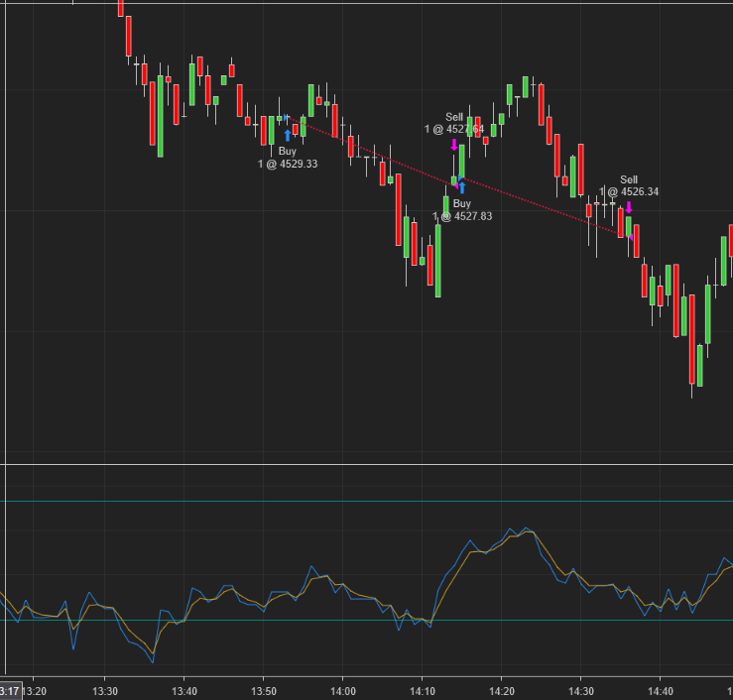
Task: Click the 14:40 time axis label
Action: [660, 691]
